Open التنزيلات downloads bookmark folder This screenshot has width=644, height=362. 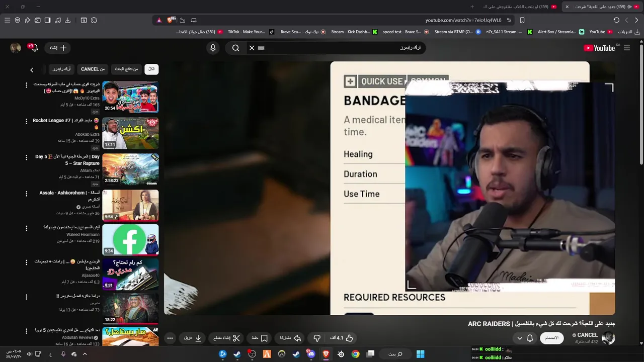(629, 32)
